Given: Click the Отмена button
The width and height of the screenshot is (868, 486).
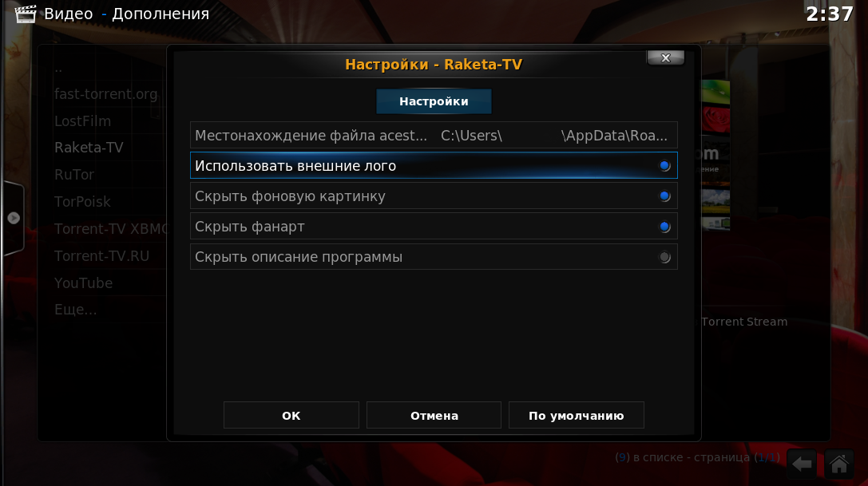Looking at the screenshot, I should click(x=434, y=415).
